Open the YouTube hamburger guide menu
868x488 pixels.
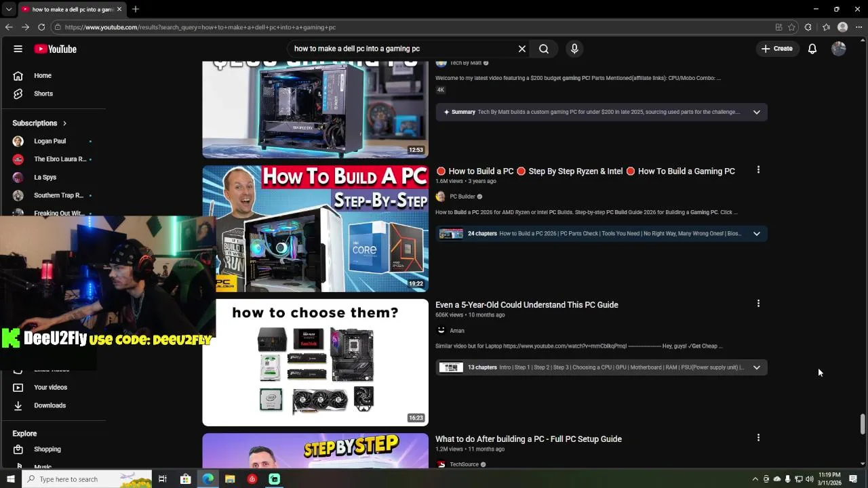point(18,49)
